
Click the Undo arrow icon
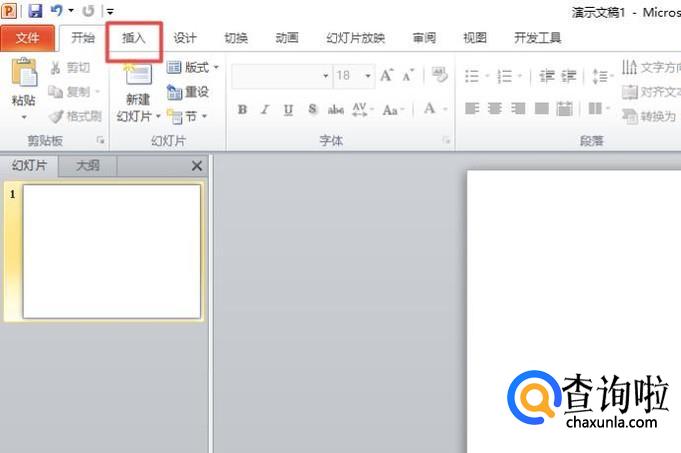coord(57,10)
